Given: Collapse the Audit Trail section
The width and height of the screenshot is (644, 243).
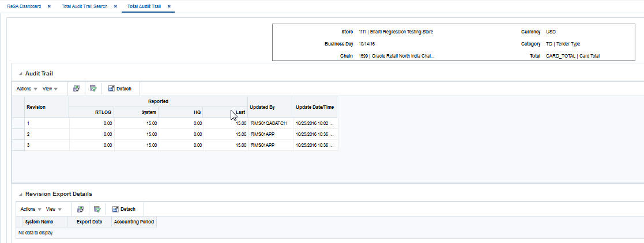Looking at the screenshot, I should [x=20, y=74].
